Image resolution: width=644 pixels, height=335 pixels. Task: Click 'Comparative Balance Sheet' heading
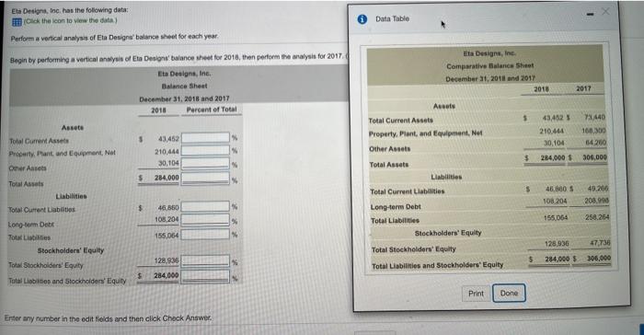click(x=490, y=65)
